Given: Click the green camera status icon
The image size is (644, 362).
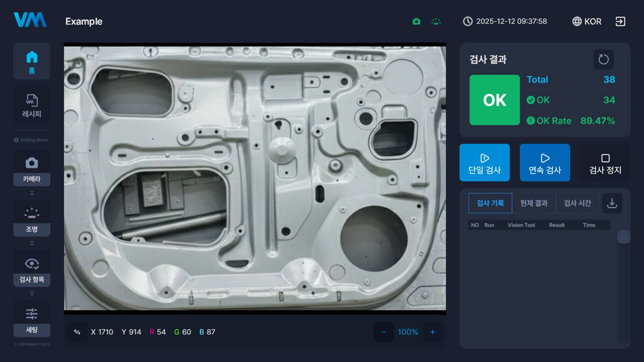Looking at the screenshot, I should pos(416,22).
